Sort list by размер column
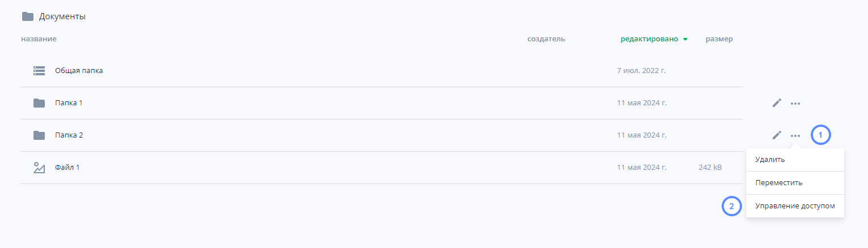The width and height of the screenshot is (868, 248). tap(719, 39)
